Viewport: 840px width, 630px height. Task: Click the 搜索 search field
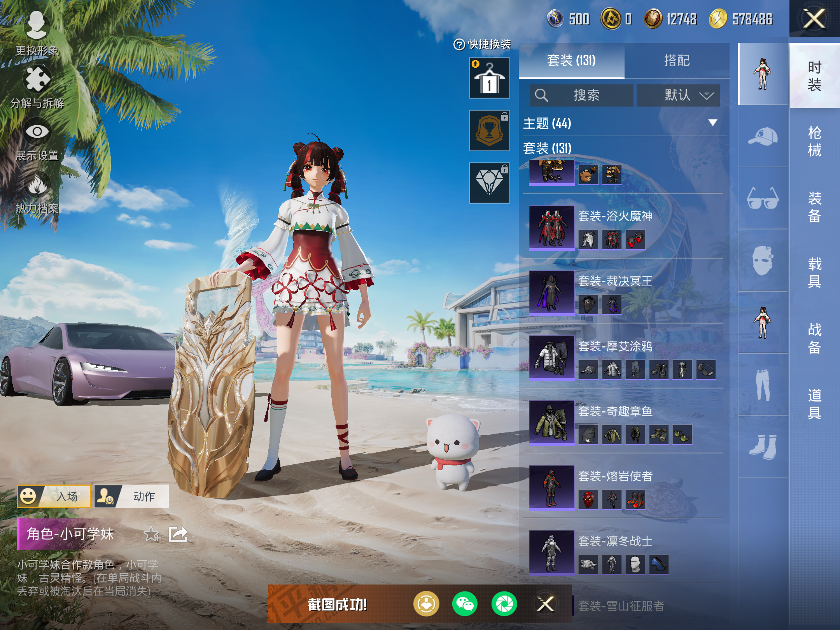coord(581,95)
